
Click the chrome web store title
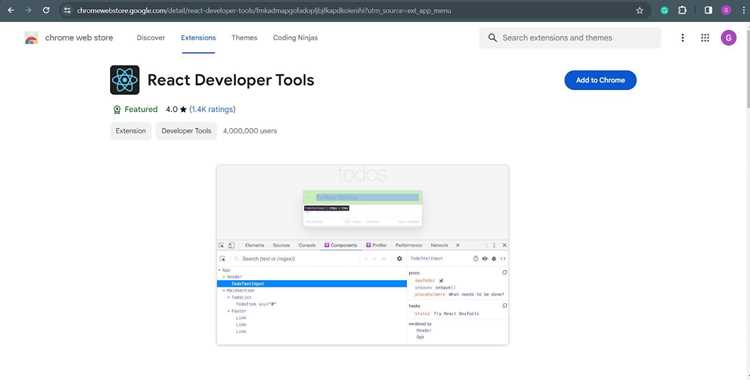click(79, 38)
